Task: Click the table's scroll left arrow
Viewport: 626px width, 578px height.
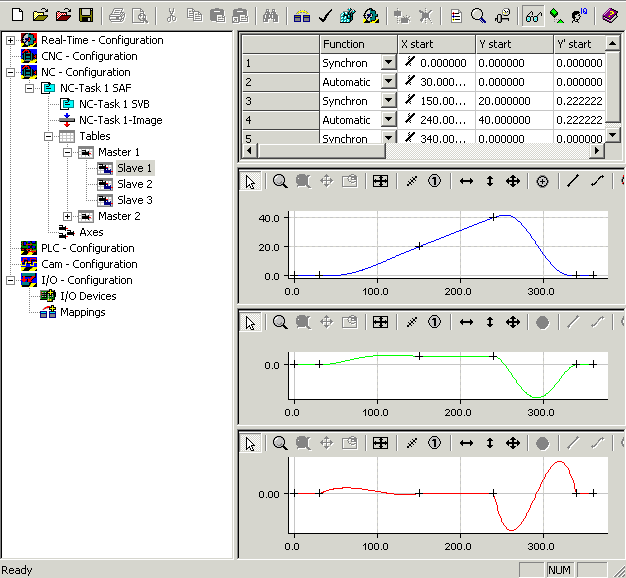Action: point(250,151)
